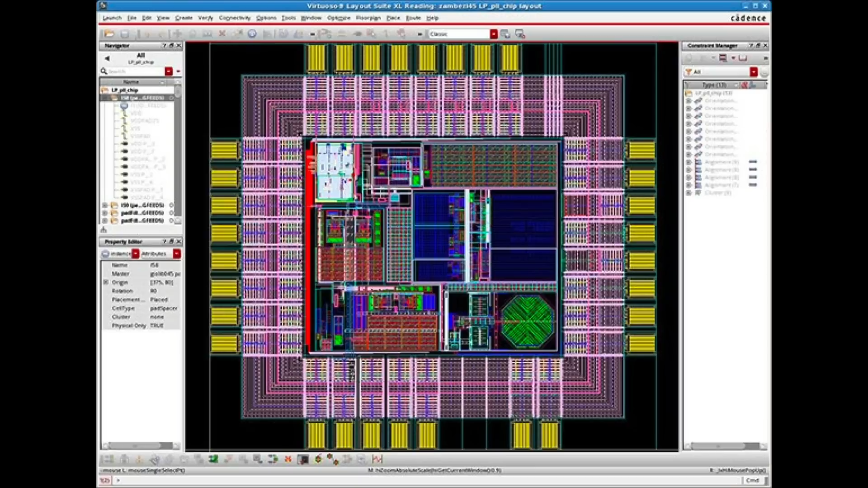The image size is (868, 488).
Task: Expand the padFill folder in Navigator tree
Action: (x=105, y=213)
